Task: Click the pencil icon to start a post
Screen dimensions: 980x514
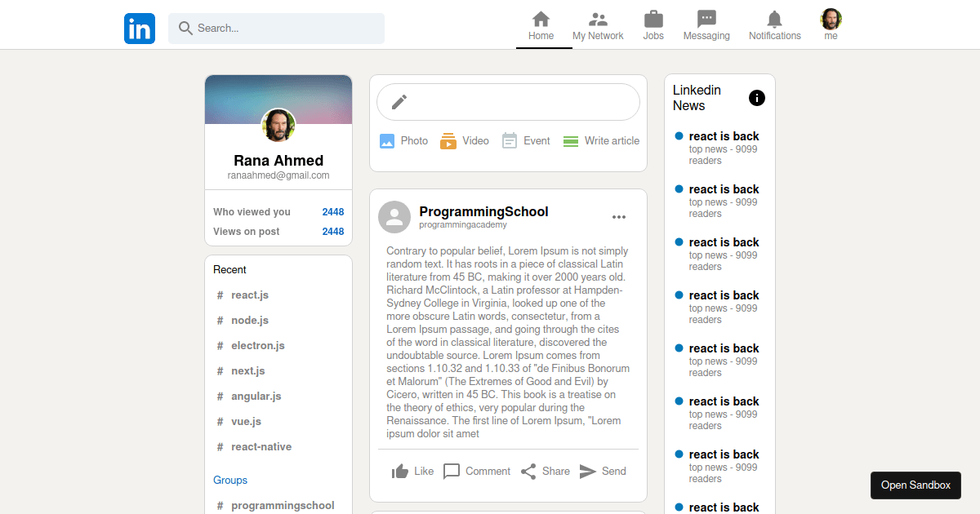Action: [399, 101]
